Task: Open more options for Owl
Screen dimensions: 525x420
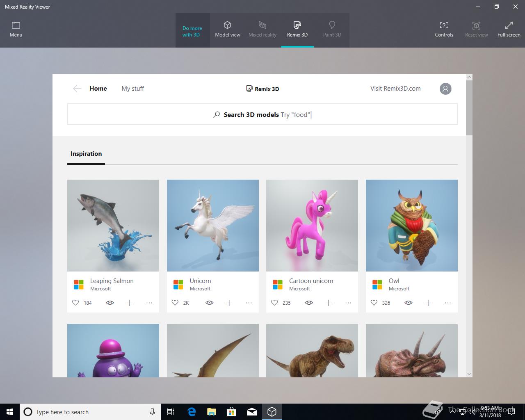Action: tap(448, 303)
